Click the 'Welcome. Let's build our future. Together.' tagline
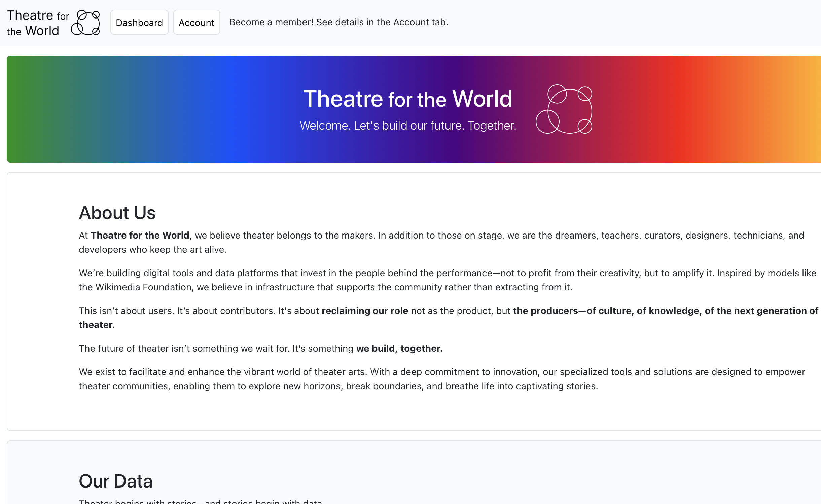Viewport: 821px width, 504px height. coord(408,125)
